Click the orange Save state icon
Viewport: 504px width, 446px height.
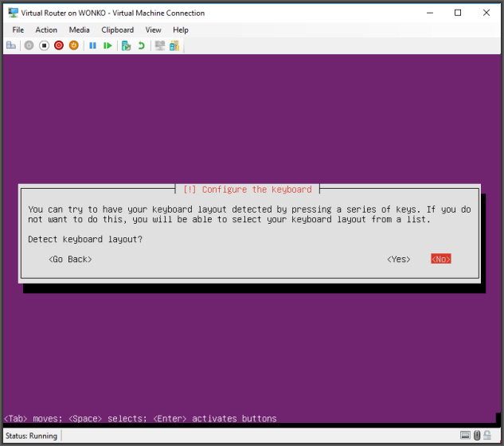[73, 45]
